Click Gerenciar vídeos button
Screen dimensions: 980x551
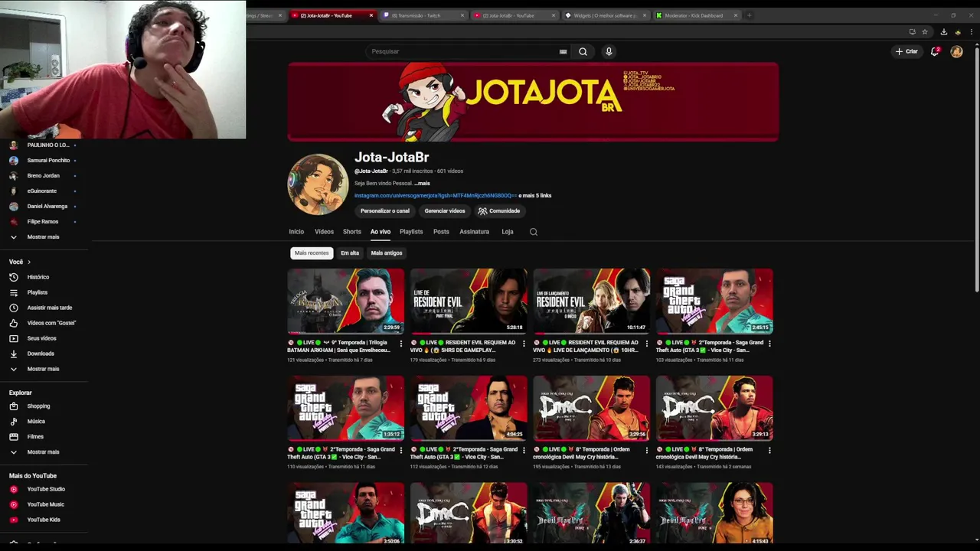pyautogui.click(x=445, y=211)
